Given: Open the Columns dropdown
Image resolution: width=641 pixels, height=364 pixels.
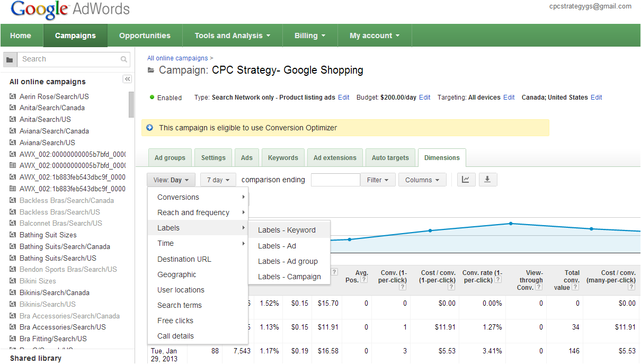Looking at the screenshot, I should point(422,180).
